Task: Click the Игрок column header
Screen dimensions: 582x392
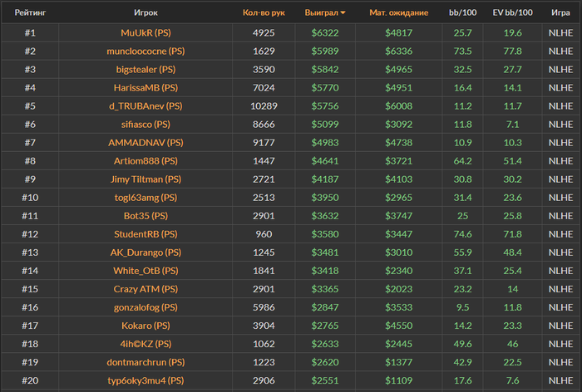Action: pos(145,13)
